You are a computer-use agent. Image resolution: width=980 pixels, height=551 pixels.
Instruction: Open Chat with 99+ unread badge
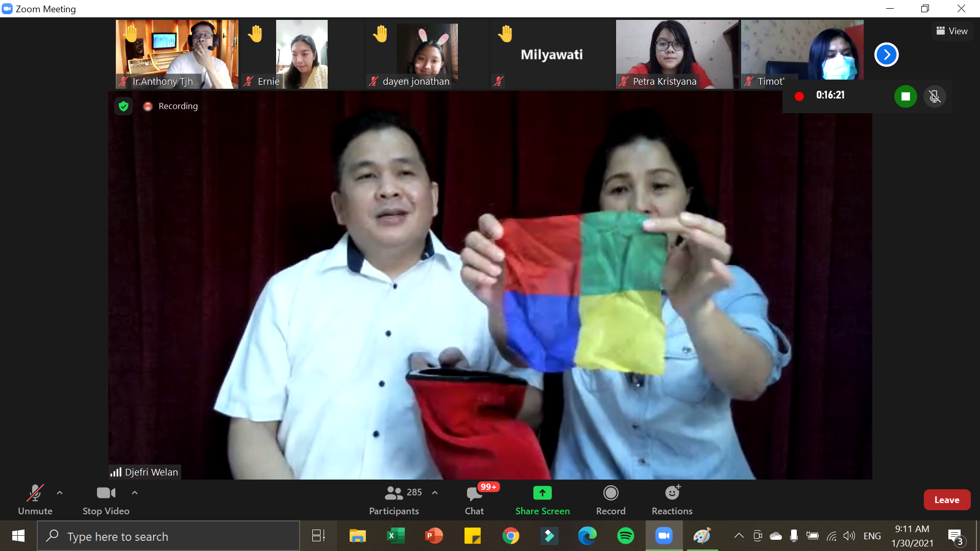click(x=474, y=500)
